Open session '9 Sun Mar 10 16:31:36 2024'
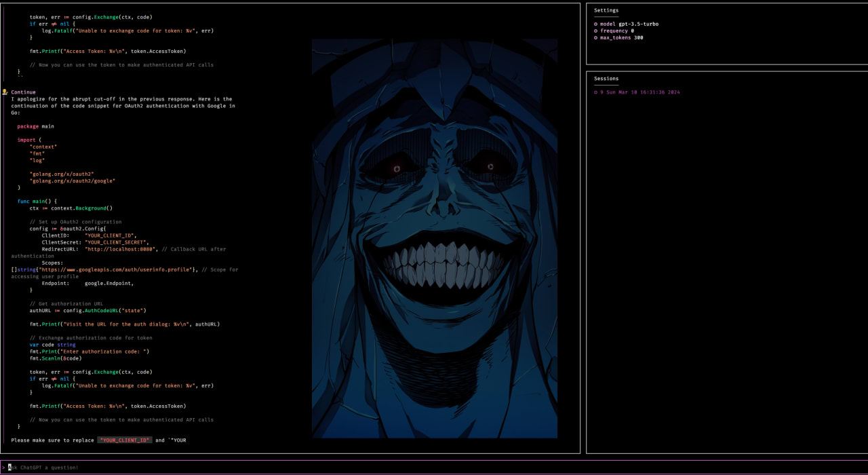Image resolution: width=868 pixels, height=475 pixels. point(637,92)
